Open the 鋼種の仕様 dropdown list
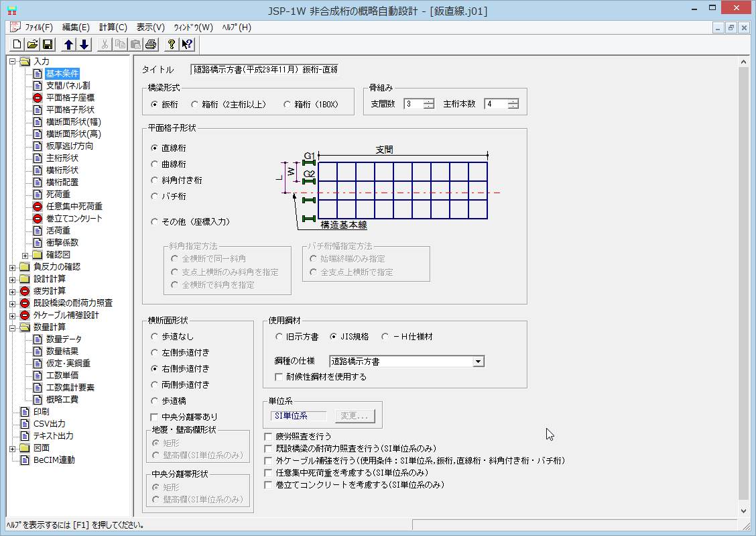The height and width of the screenshot is (536, 756). point(478,362)
